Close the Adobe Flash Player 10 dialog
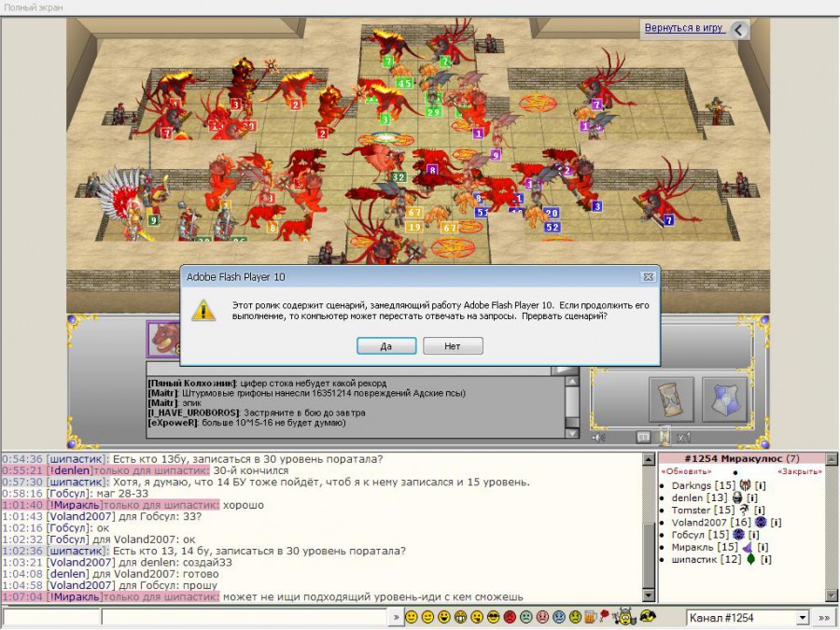840x630 pixels. point(648,277)
